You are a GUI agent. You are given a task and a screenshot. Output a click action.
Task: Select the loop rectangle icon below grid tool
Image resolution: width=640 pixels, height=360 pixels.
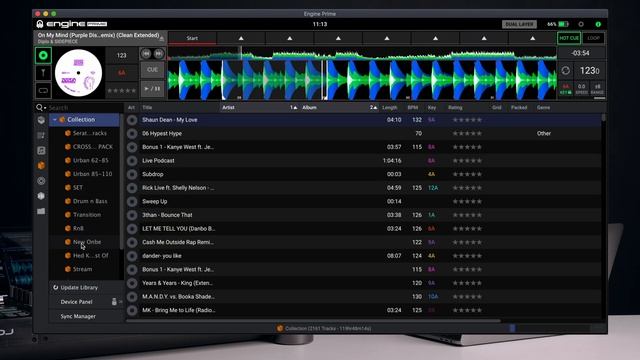(43, 90)
